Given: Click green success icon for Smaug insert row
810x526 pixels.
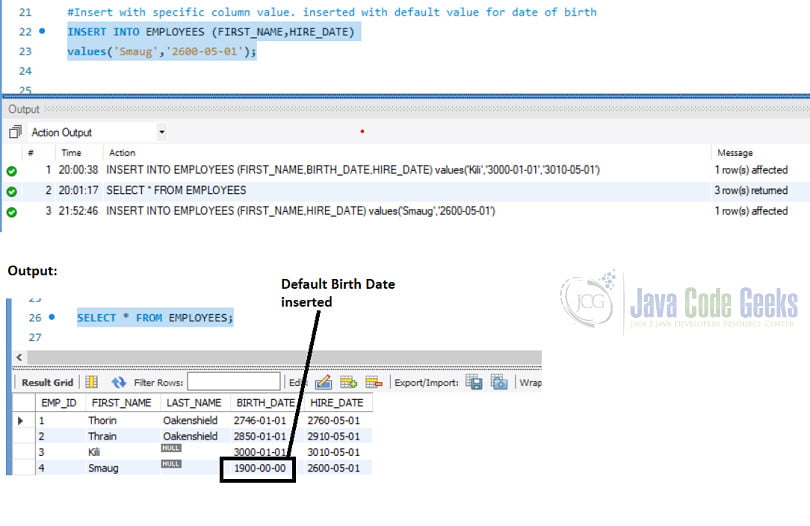Looking at the screenshot, I should [x=12, y=212].
